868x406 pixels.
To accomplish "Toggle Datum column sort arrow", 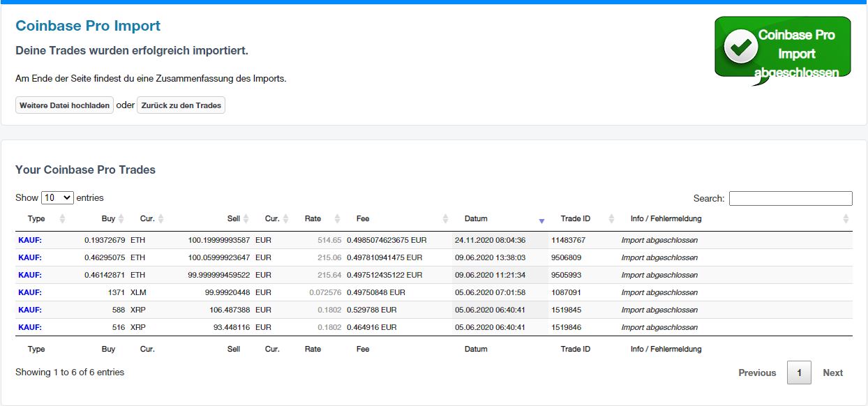I will point(541,220).
